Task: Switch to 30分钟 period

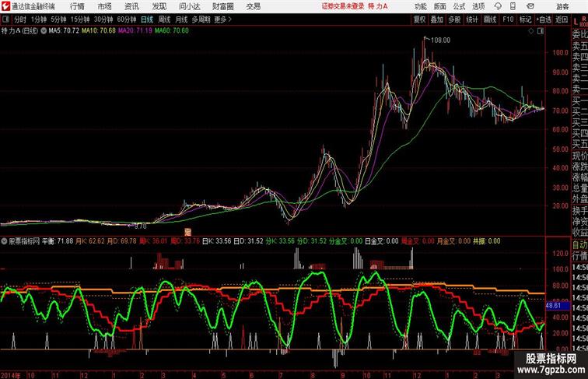Action: coord(103,19)
